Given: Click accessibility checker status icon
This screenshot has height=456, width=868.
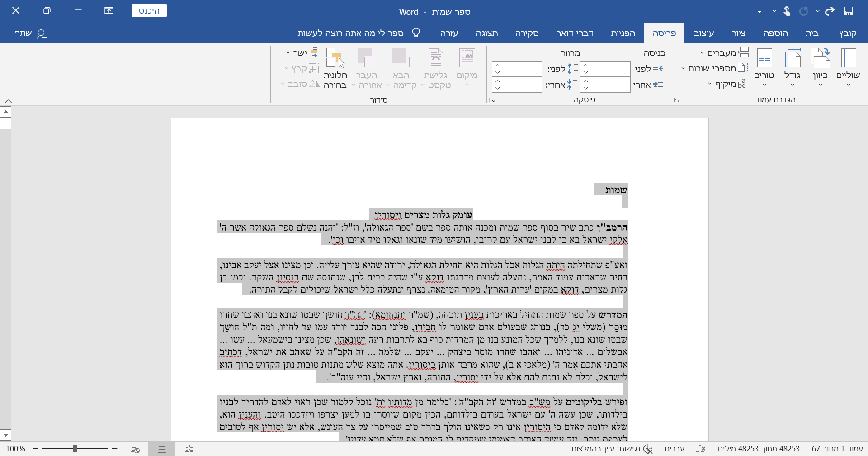Looking at the screenshot, I should pos(648,449).
